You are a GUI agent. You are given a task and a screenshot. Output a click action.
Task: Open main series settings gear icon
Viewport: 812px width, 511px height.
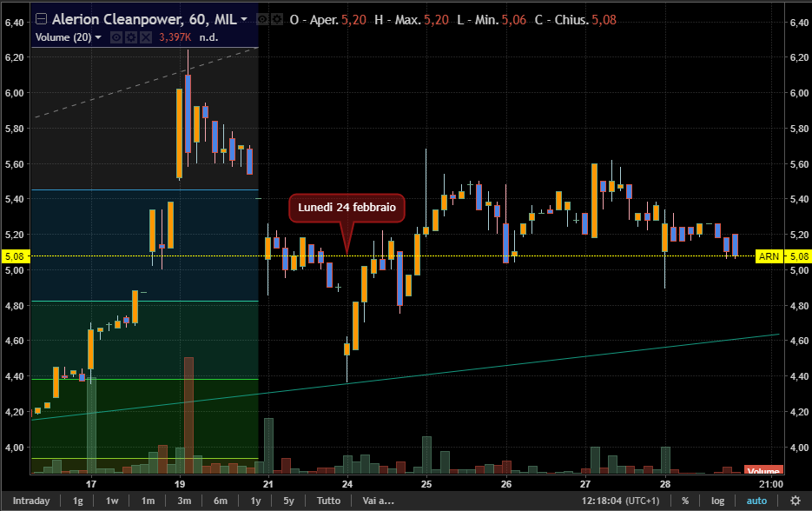click(277, 20)
